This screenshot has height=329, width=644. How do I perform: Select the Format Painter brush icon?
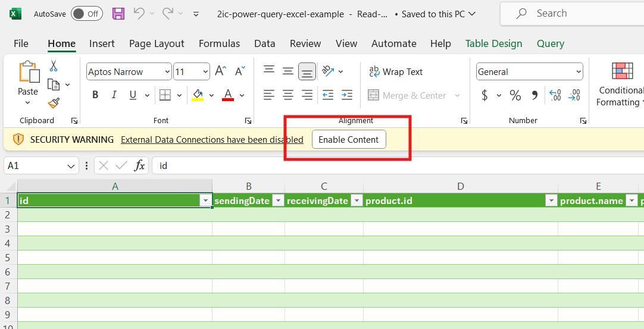pyautogui.click(x=54, y=103)
